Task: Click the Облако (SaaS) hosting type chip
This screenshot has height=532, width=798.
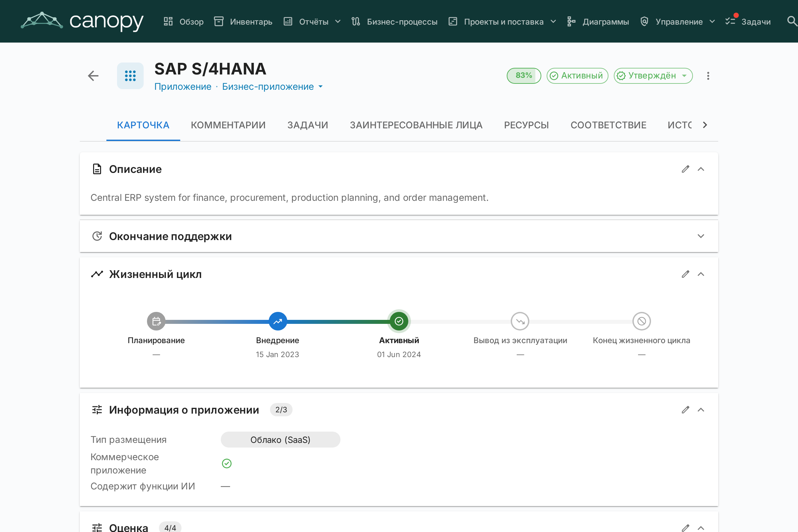Action: [281, 440]
